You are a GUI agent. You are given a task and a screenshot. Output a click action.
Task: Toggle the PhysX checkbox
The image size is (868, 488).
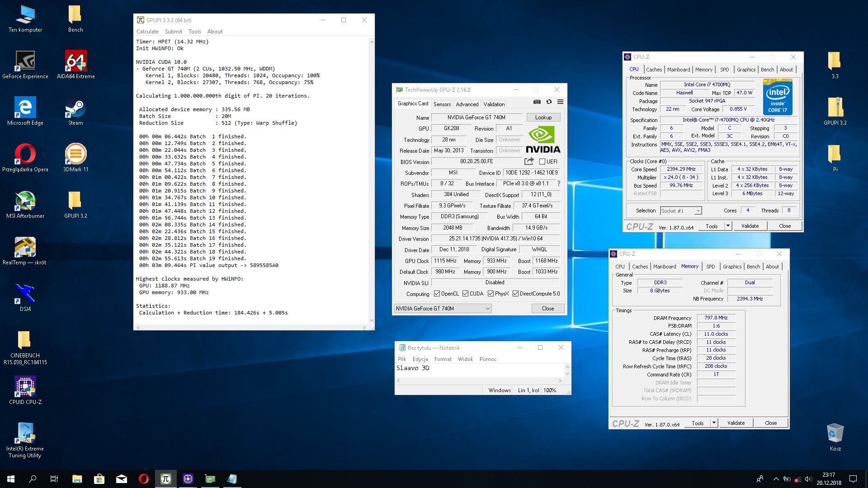(x=491, y=294)
